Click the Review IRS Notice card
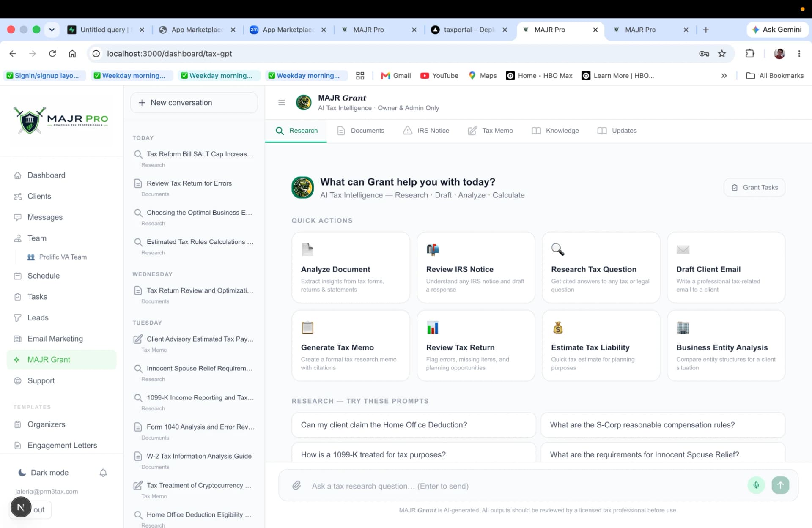This screenshot has height=528, width=812. 476,267
